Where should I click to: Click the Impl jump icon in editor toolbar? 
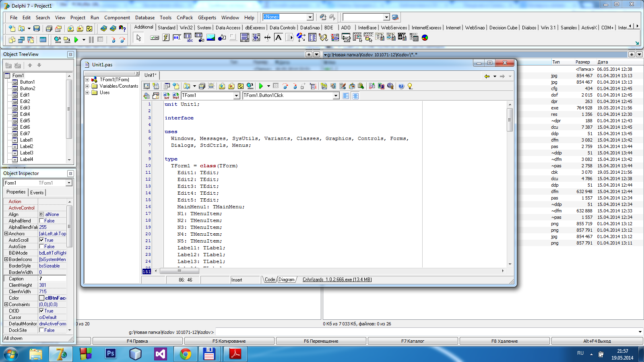(176, 96)
